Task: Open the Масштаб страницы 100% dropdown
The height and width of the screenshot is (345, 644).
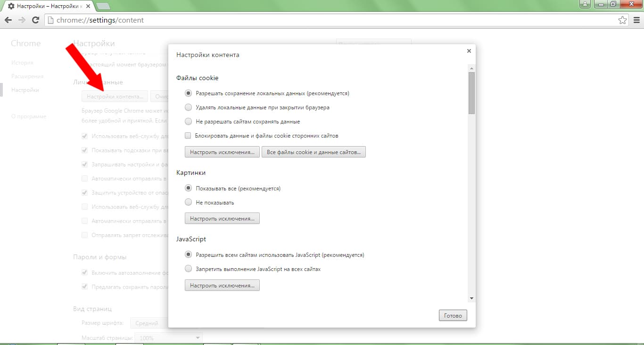Action: click(x=169, y=338)
